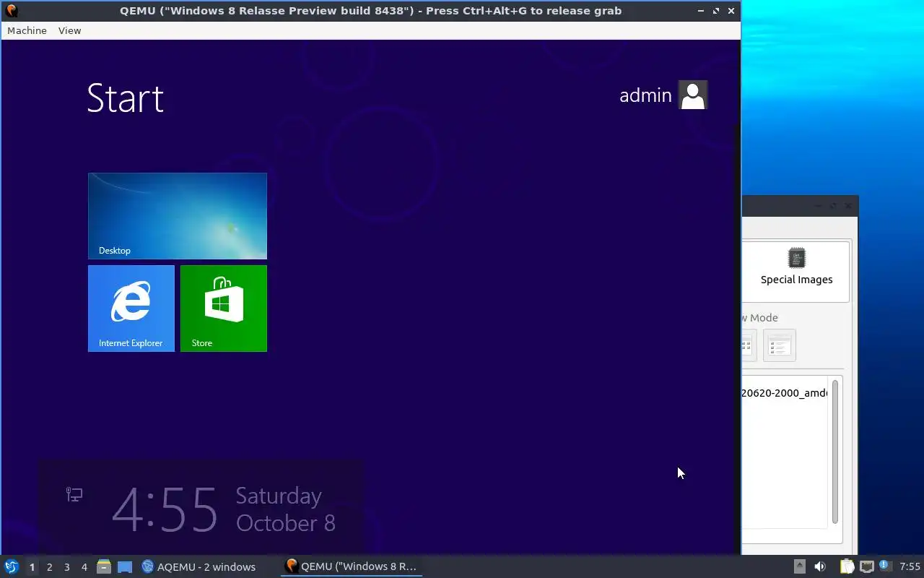The width and height of the screenshot is (924, 578).
Task: Open the file manager from the panel
Action: (104, 566)
